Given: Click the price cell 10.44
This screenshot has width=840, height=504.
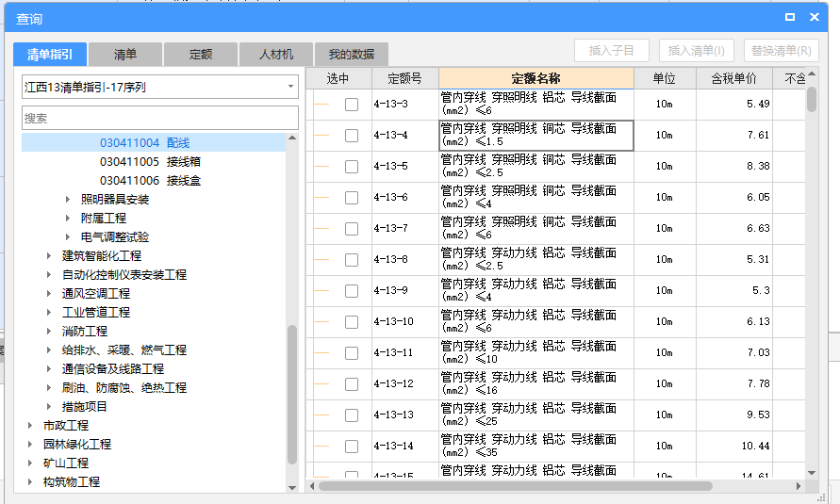Looking at the screenshot, I should click(x=733, y=446).
